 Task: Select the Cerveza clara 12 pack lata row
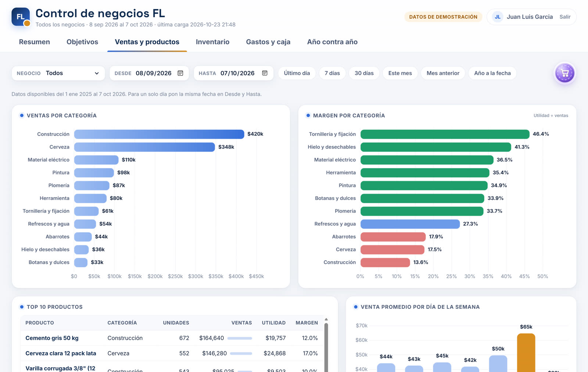[172, 353]
